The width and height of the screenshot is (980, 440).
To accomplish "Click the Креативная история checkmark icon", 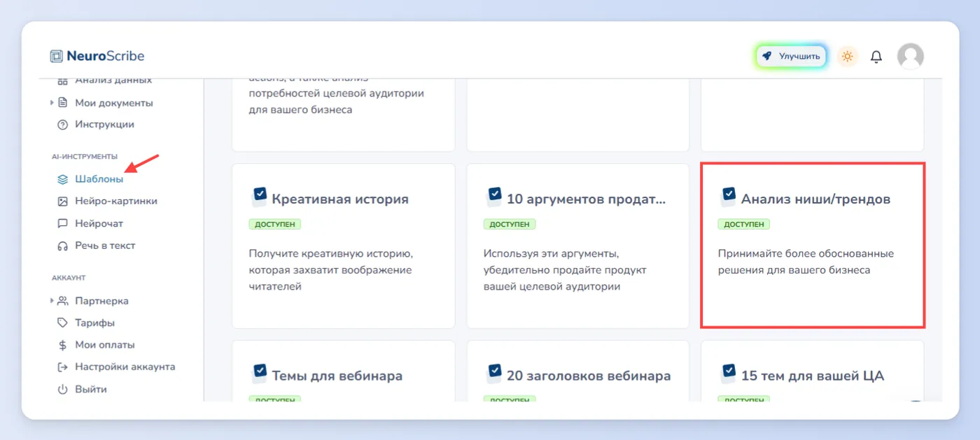I will (259, 196).
